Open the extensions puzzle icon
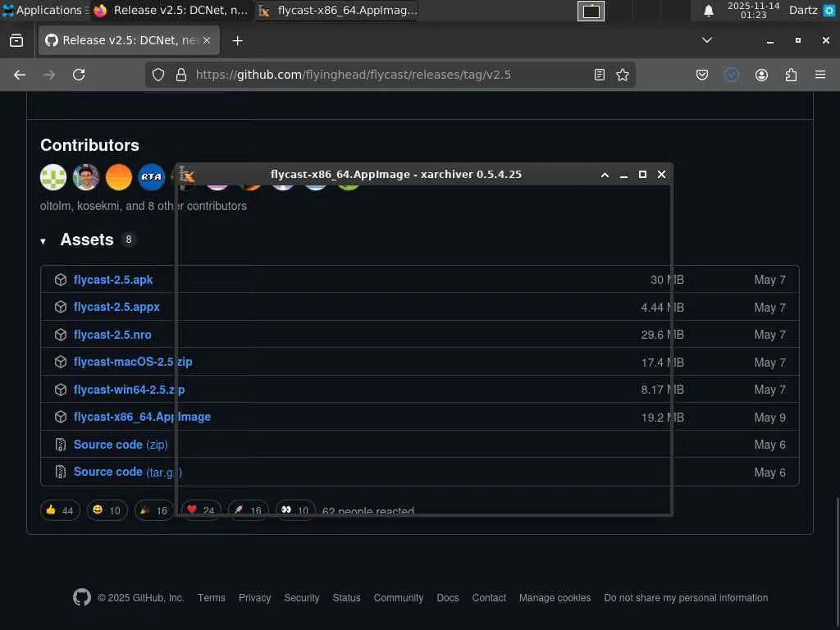This screenshot has width=840, height=630. 791,75
